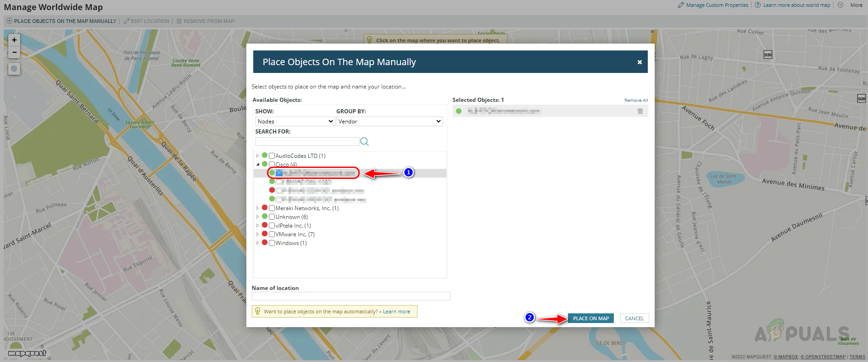
Task: Close the Place Objects dialog
Action: click(640, 62)
